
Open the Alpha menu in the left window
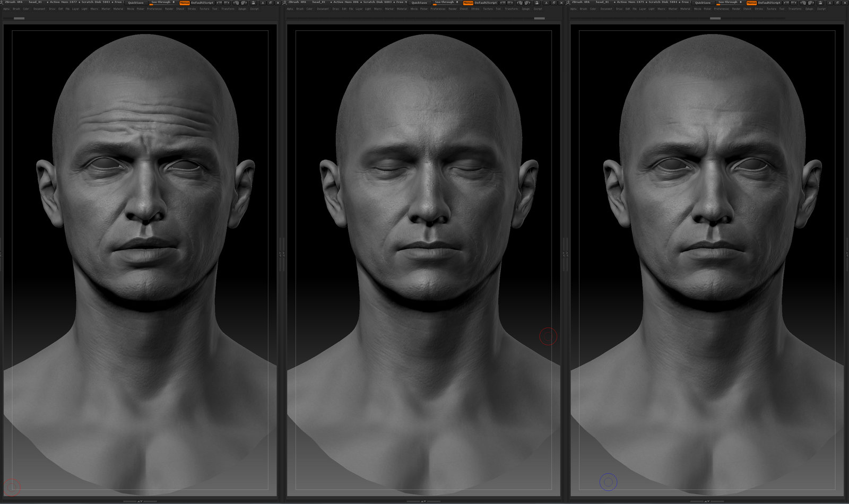tap(6, 9)
